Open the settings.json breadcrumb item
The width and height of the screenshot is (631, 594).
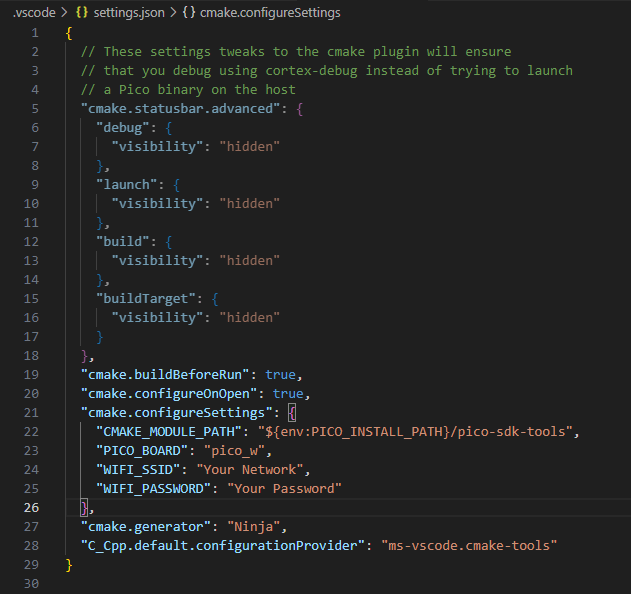pyautogui.click(x=129, y=13)
